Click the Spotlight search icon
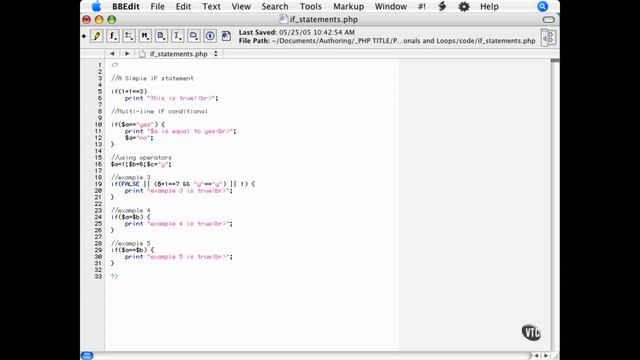Viewport: 640px width, 360px height. (542, 7)
